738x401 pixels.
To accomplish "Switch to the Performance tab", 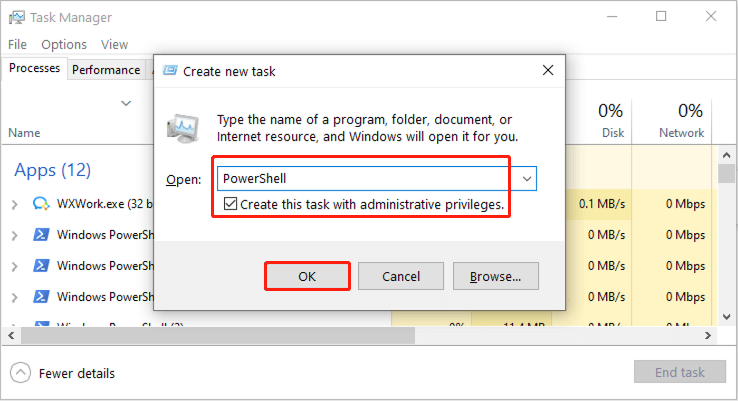I will point(106,70).
